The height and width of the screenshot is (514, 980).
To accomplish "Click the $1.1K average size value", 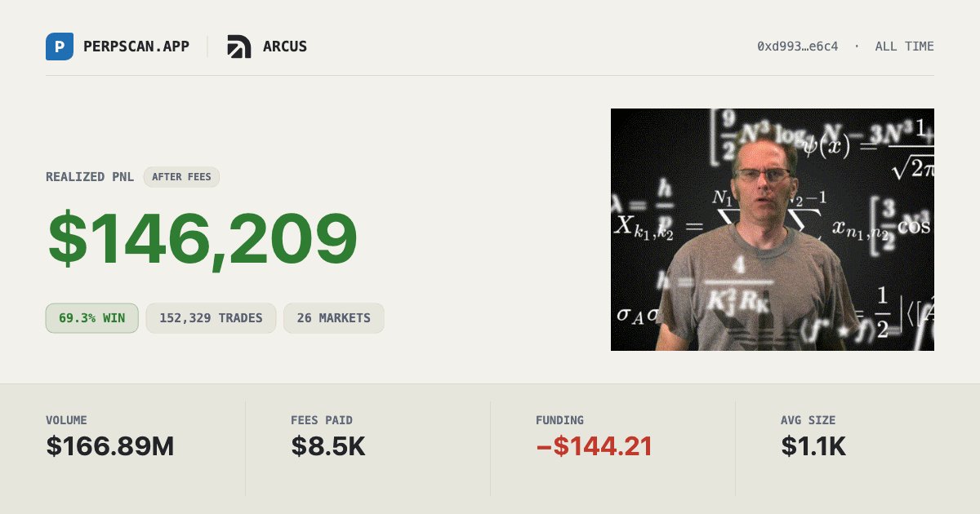I will (x=813, y=446).
